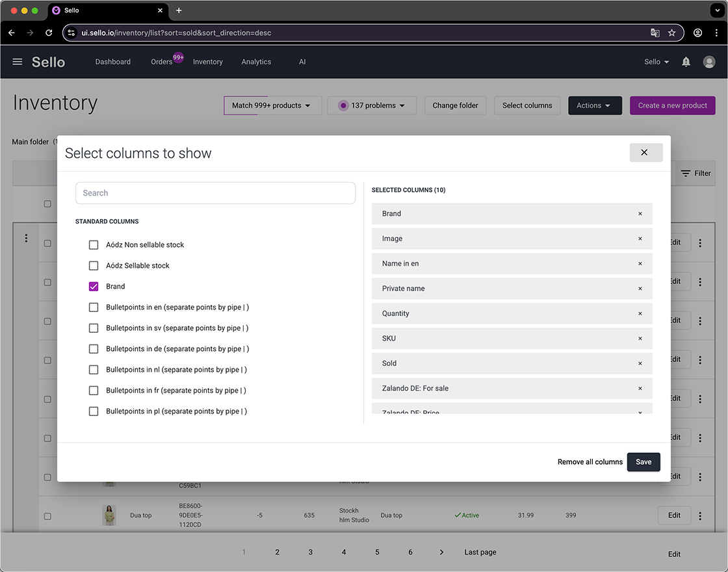The width and height of the screenshot is (728, 572).
Task: Click Remove all columns
Action: click(590, 461)
